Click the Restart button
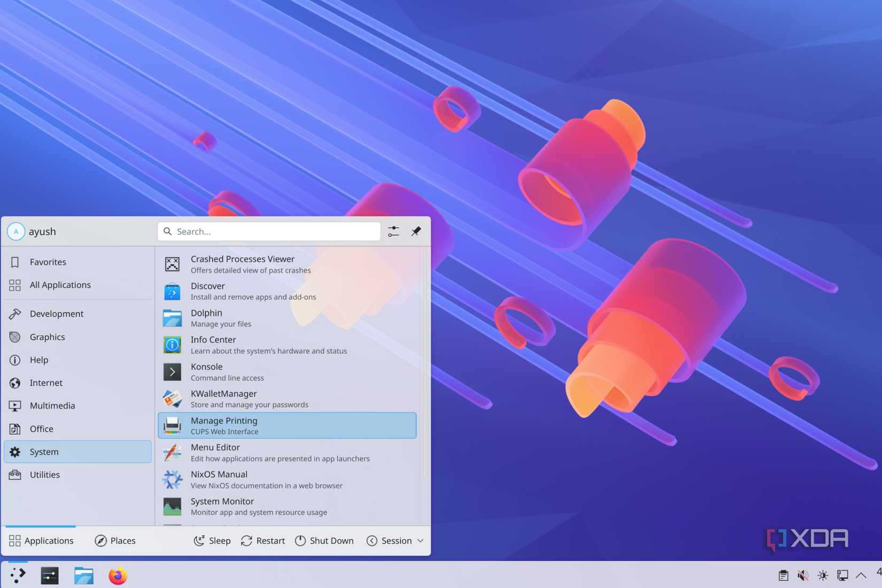The height and width of the screenshot is (588, 882). (263, 540)
